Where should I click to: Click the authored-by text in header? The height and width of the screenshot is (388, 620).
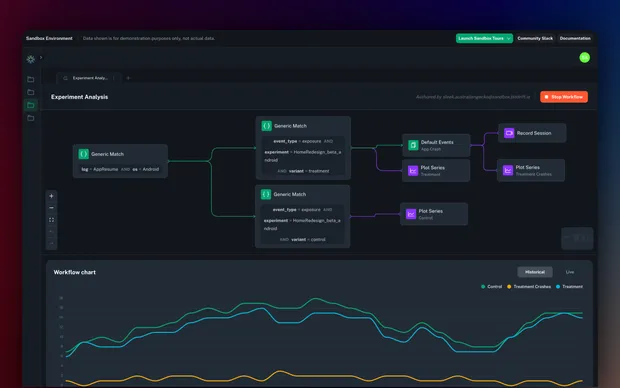coord(473,97)
